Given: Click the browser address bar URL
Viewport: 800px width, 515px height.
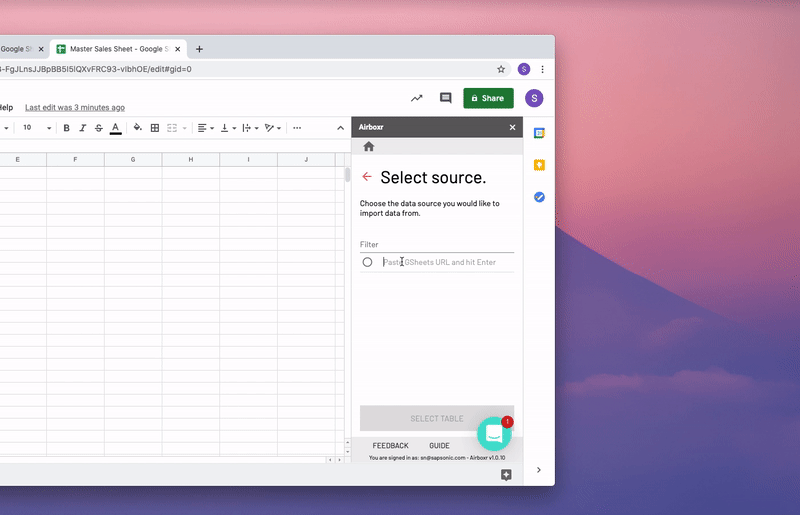Looking at the screenshot, I should [96, 69].
